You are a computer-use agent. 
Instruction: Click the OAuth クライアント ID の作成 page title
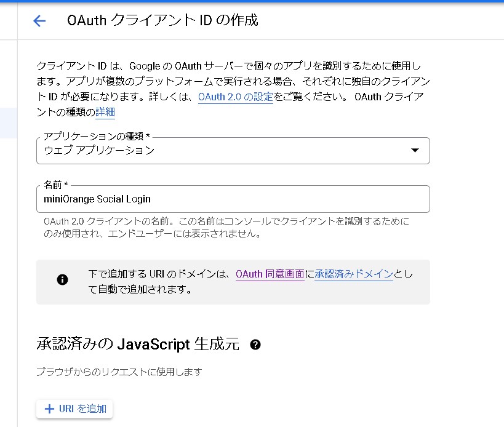point(162,20)
